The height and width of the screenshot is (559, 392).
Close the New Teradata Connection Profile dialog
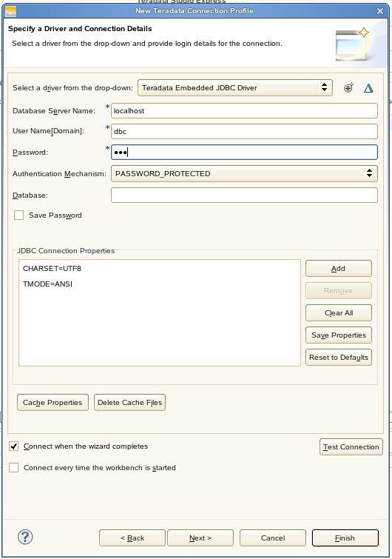(380, 11)
